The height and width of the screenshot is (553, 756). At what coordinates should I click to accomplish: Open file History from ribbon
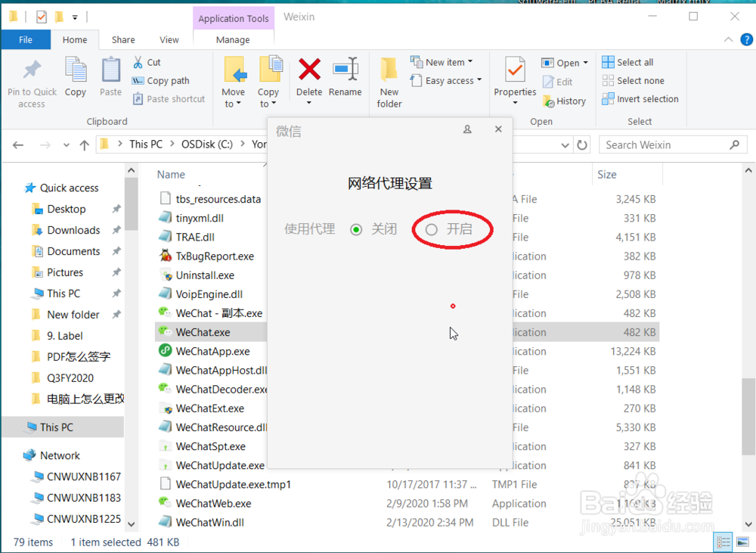click(564, 101)
